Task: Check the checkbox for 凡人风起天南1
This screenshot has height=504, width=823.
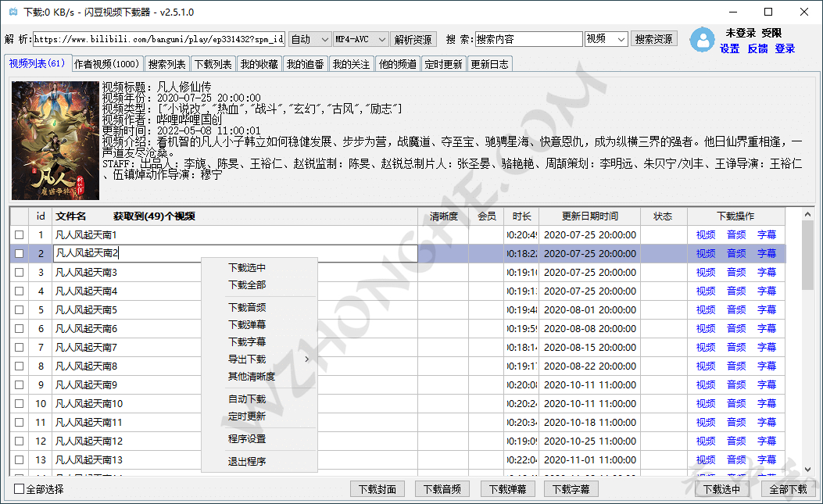Action: [x=20, y=234]
